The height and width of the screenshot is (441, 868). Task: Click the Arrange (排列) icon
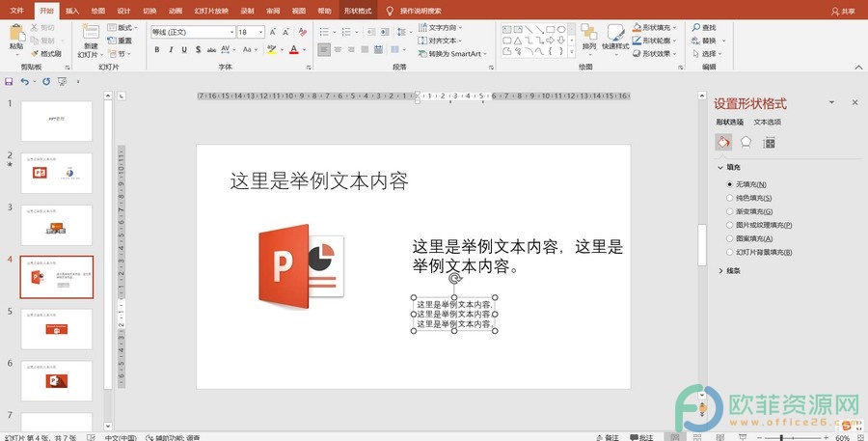pos(589,32)
